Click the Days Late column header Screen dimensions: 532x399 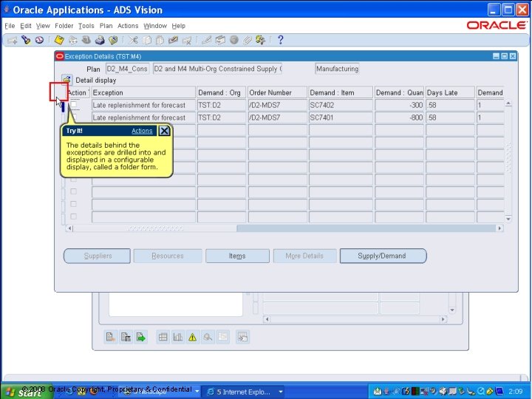point(450,92)
